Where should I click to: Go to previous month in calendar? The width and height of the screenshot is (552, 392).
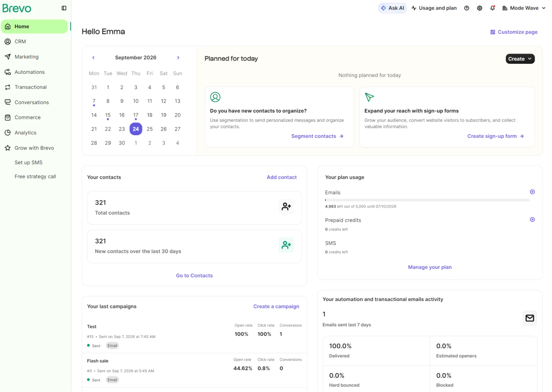click(x=93, y=58)
